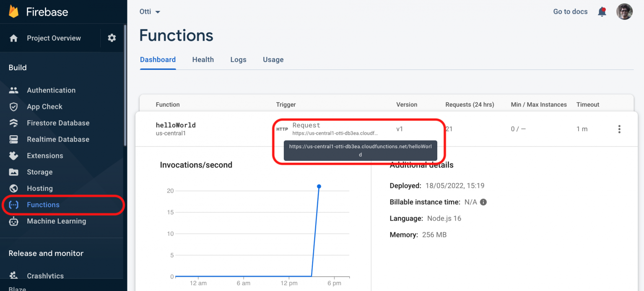This screenshot has width=644, height=291.
Task: Click the Version column header
Action: click(x=407, y=105)
